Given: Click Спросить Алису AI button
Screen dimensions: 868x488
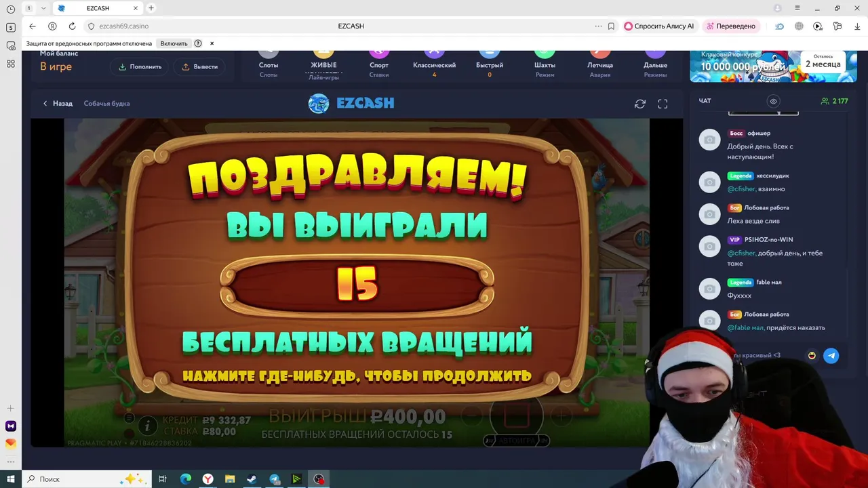Looking at the screenshot, I should pos(659,26).
